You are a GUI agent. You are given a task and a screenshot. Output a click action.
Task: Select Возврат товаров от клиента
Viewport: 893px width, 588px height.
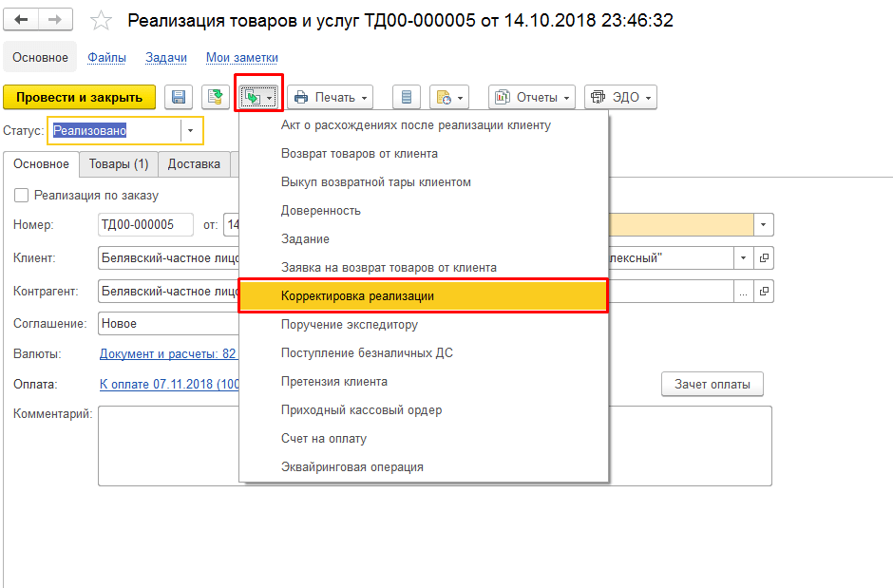(424, 154)
